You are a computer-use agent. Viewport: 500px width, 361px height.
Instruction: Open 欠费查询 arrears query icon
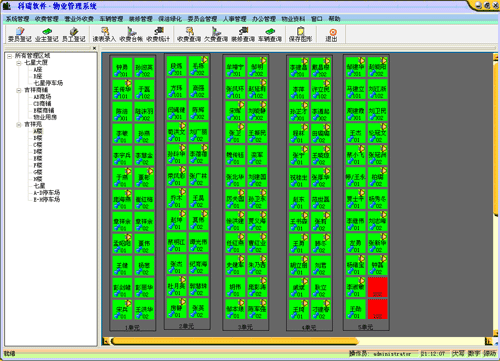[216, 35]
